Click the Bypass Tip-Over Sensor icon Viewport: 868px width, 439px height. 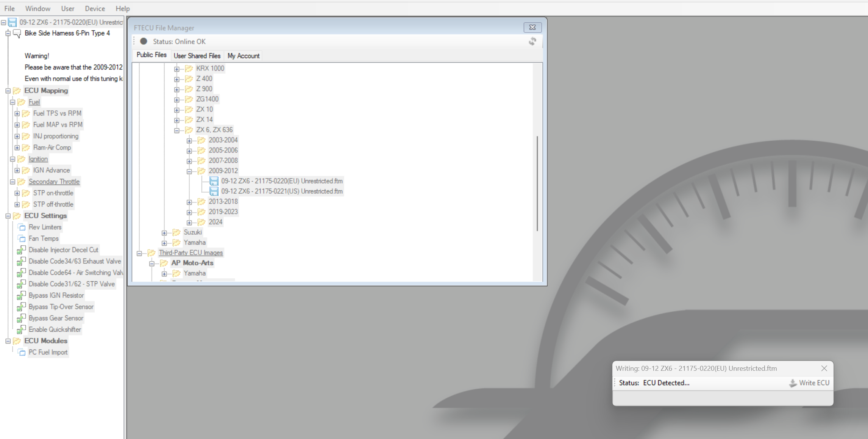point(22,307)
